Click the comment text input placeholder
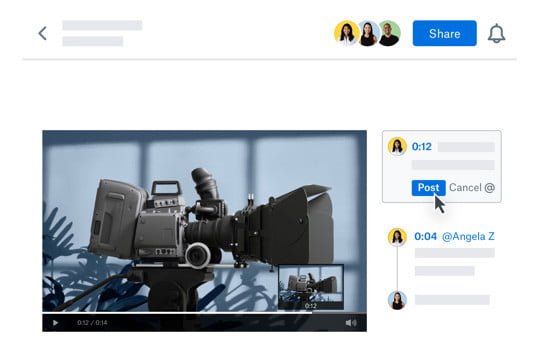 [x=453, y=165]
